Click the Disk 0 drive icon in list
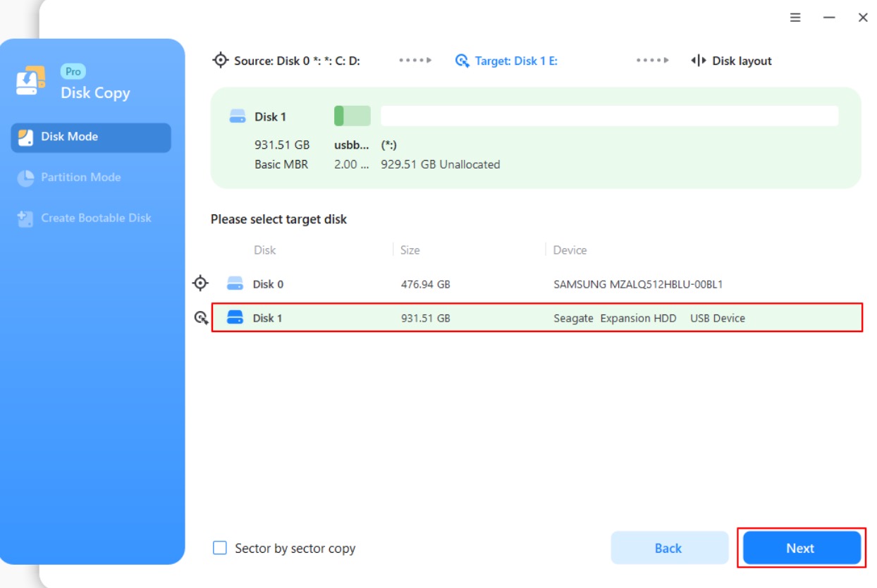Screen dimensions: 877x588 click(x=235, y=283)
